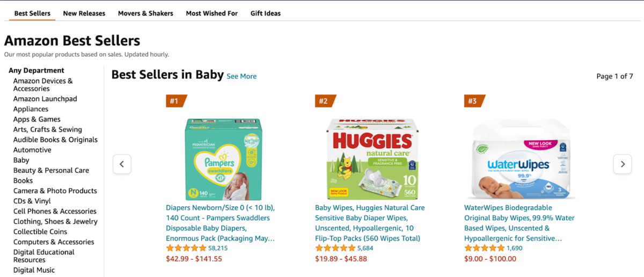Select Beauty & Personal Care department

pyautogui.click(x=51, y=170)
